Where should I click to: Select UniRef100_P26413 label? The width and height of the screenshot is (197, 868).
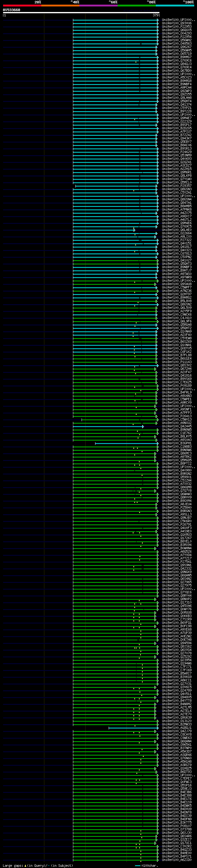(x=176, y=416)
